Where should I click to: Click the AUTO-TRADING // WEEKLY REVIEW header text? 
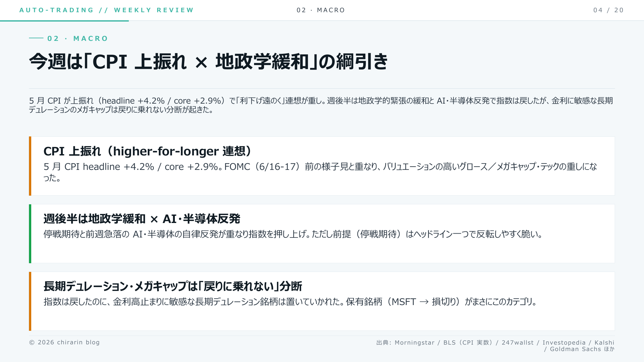[106, 10]
